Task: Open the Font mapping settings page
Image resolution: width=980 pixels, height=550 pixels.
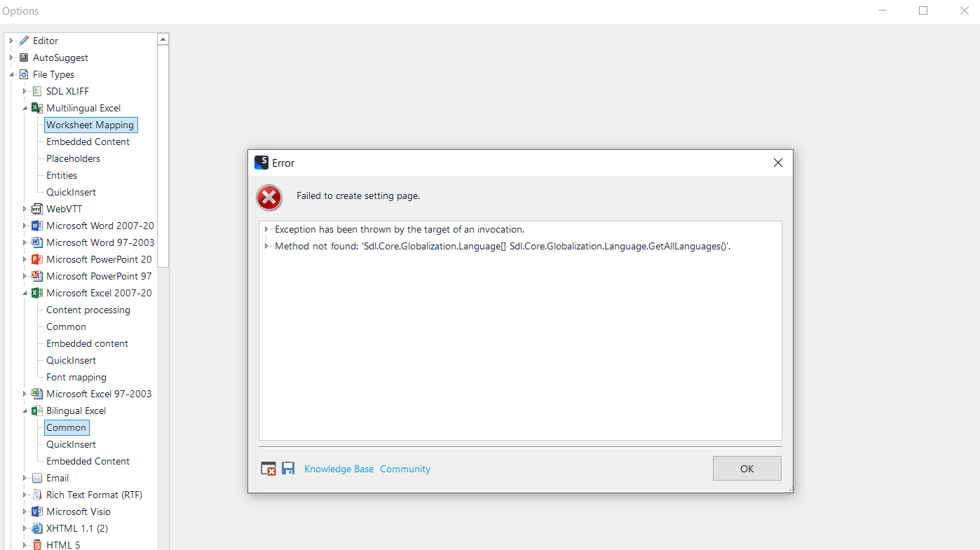Action: (x=76, y=376)
